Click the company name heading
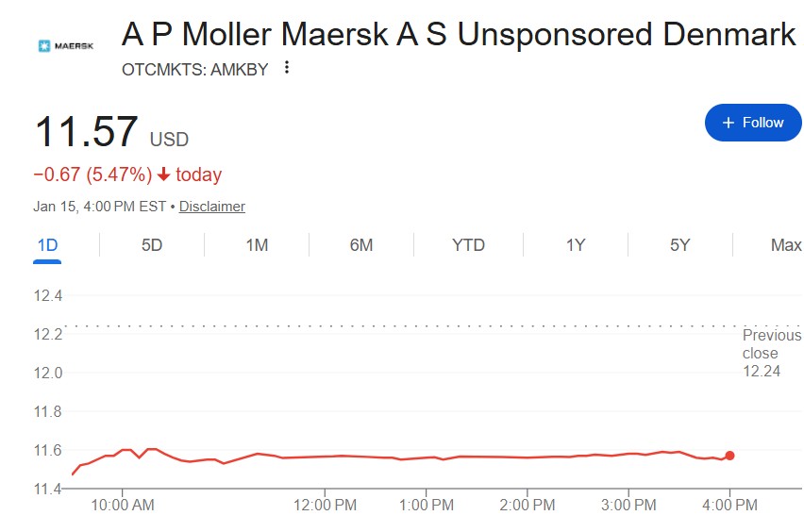The height and width of the screenshot is (532, 804). click(x=459, y=35)
